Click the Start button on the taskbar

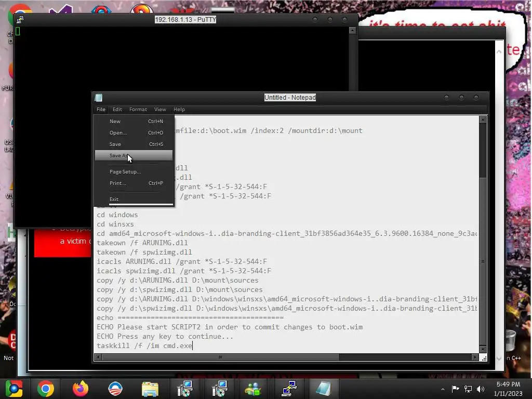coord(14,389)
